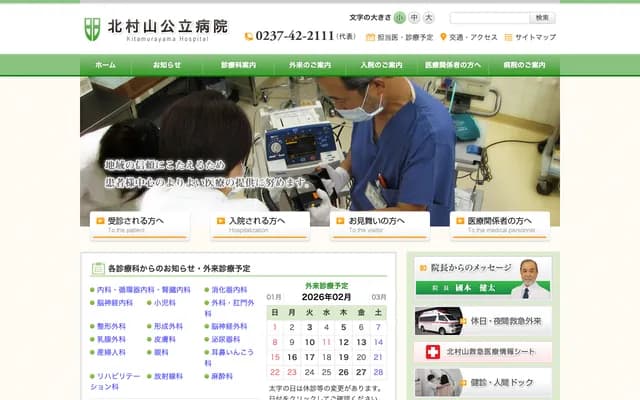Open the ambulance holiday and night emergency banner
640x400 pixels.
(x=482, y=320)
